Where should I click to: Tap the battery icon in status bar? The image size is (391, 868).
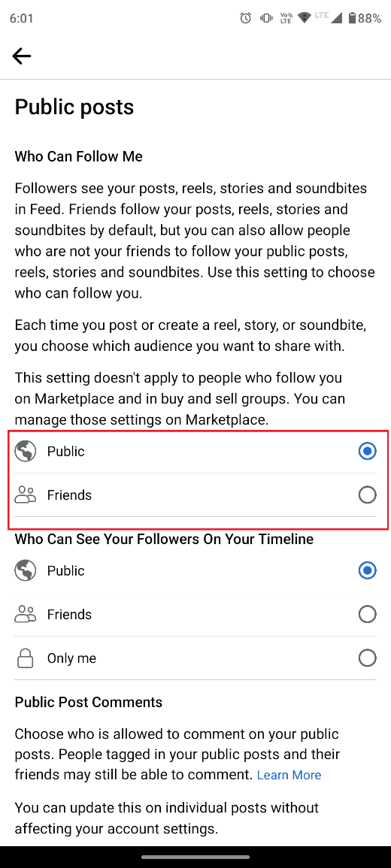[x=352, y=18]
